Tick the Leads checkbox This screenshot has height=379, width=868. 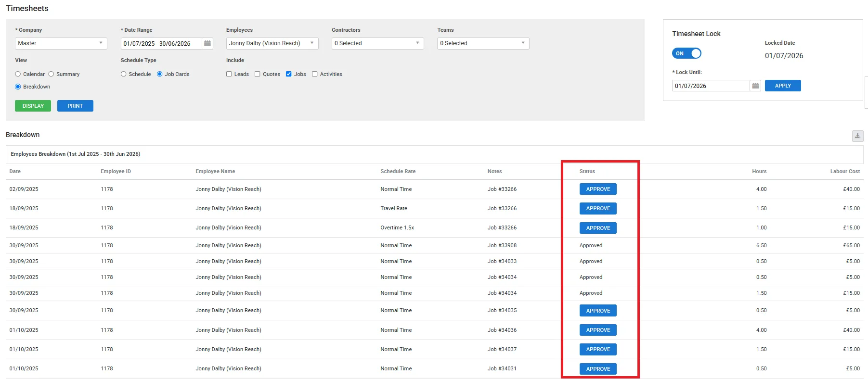229,74
